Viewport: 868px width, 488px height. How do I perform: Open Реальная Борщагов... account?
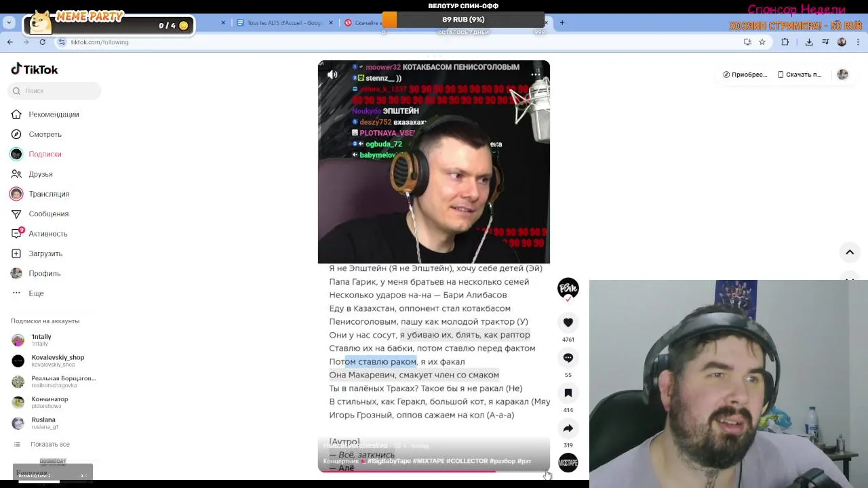tap(54, 382)
